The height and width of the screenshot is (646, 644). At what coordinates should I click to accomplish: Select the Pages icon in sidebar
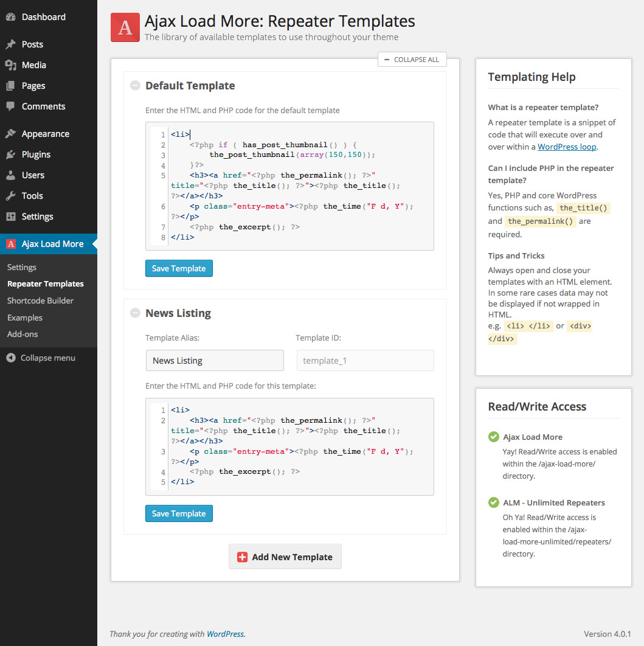tap(10, 86)
